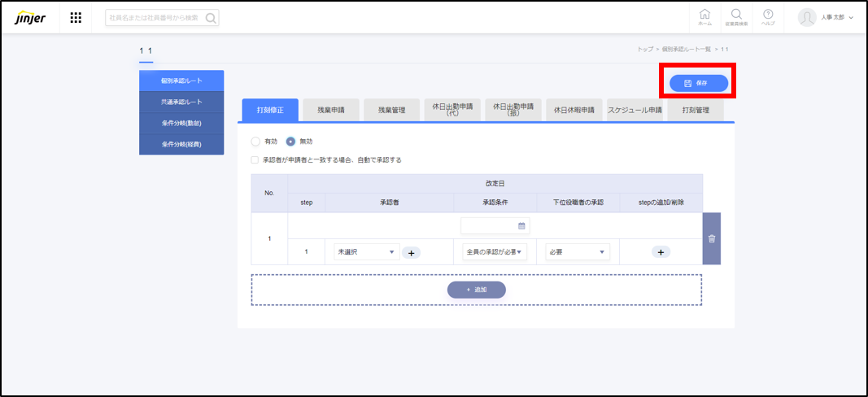Add an approver with the plus beside 未選択
This screenshot has height=397, width=868.
click(411, 253)
